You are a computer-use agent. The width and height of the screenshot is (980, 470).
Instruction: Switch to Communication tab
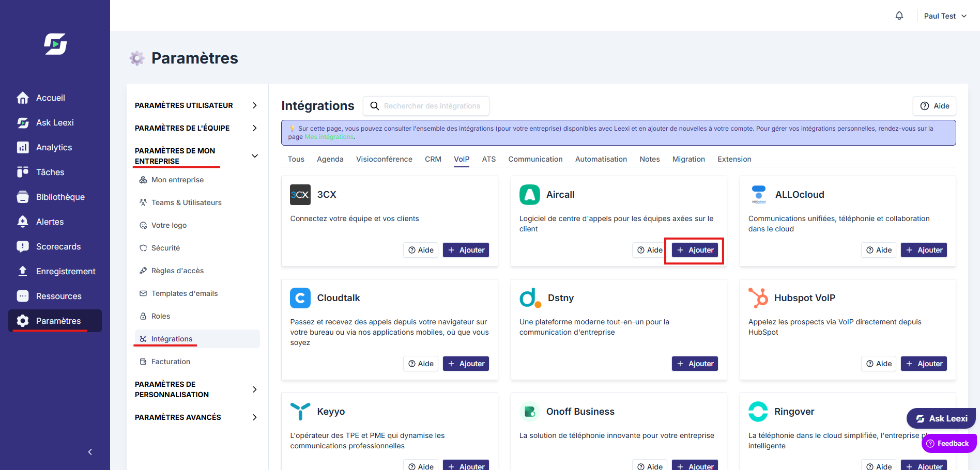point(535,159)
